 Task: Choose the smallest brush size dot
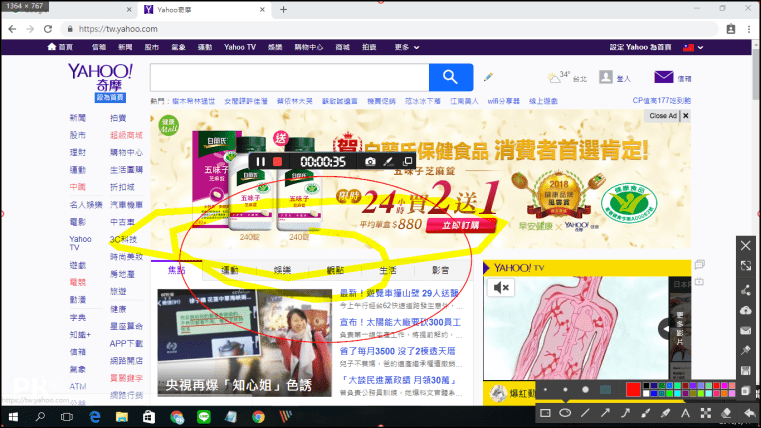tap(546, 389)
